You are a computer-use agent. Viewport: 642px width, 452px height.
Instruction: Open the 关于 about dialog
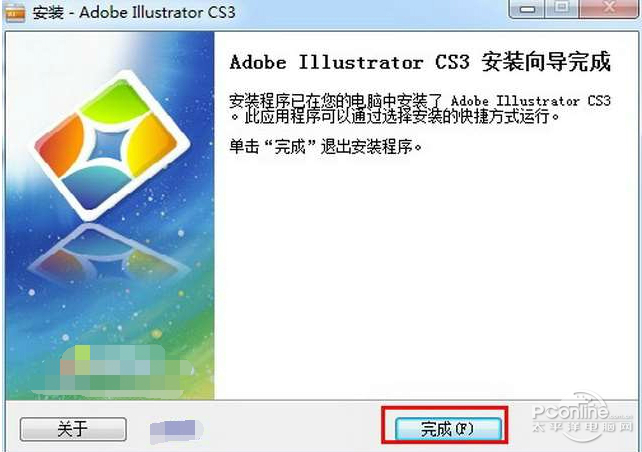tap(73, 429)
